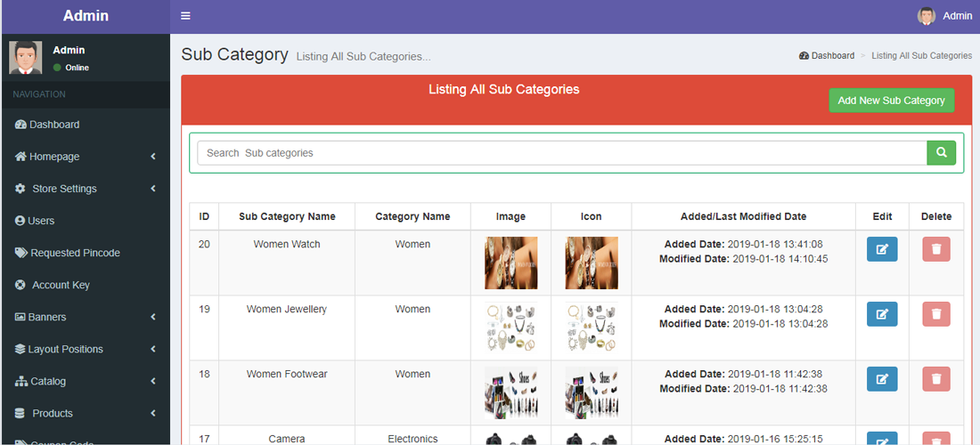Click the Admin brand title at top-left
Screen dimensions: 980x445
(86, 16)
